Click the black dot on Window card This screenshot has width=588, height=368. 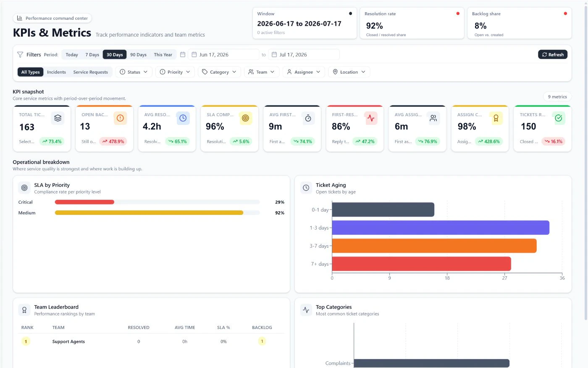pyautogui.click(x=350, y=13)
